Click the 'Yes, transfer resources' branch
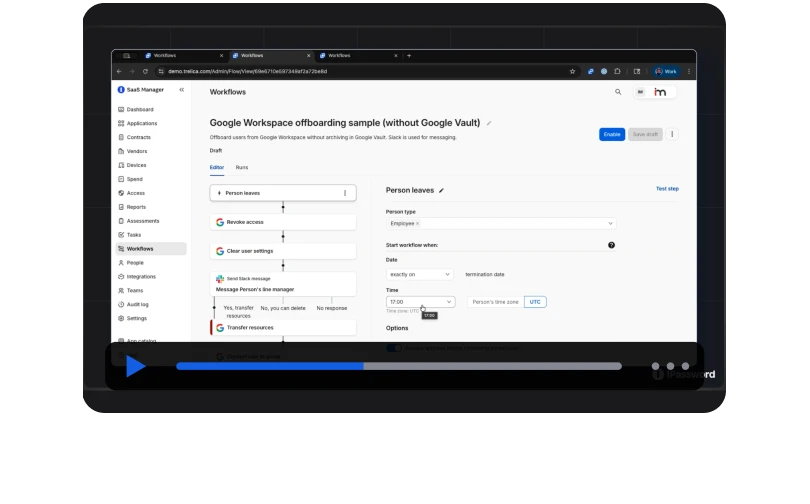 [238, 312]
